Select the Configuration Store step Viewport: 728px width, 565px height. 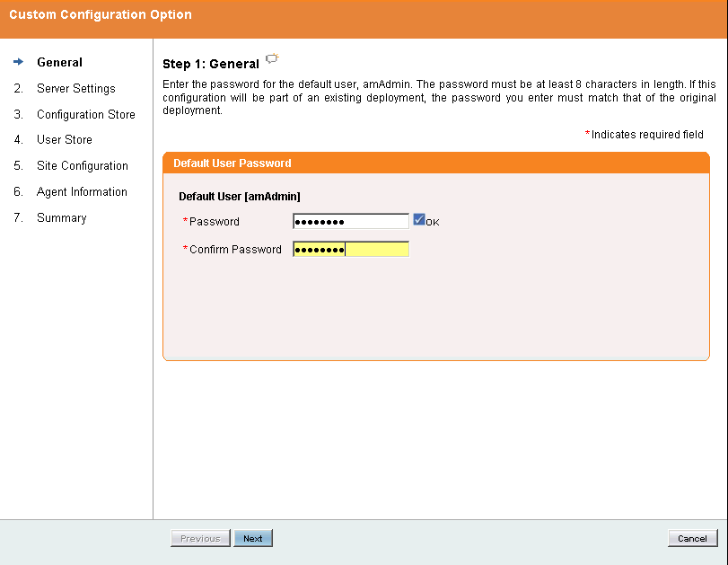tap(86, 114)
